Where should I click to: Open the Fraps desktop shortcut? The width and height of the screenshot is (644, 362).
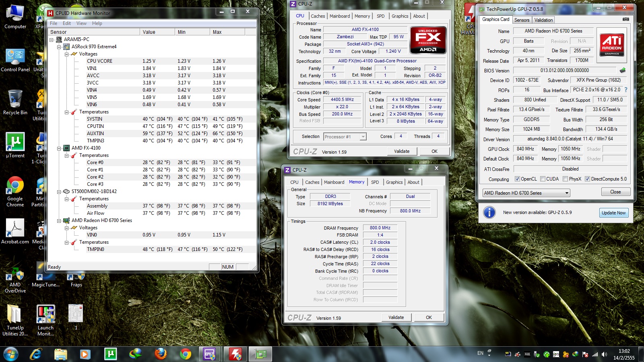(76, 279)
